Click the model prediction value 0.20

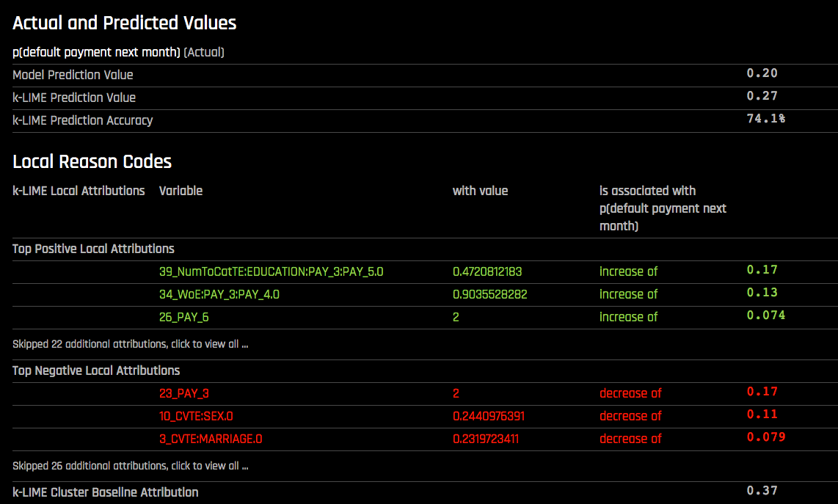(x=762, y=73)
